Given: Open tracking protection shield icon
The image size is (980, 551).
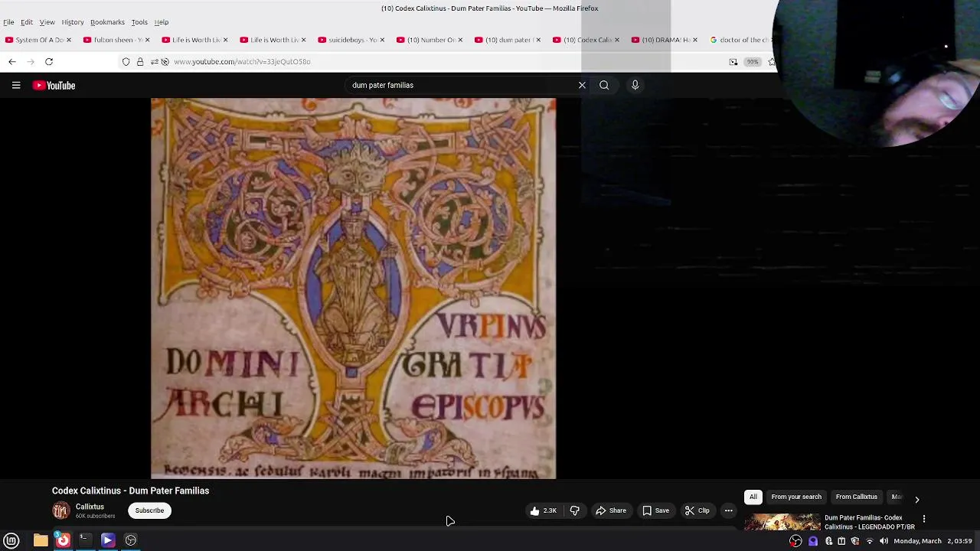Looking at the screenshot, I should coord(126,61).
